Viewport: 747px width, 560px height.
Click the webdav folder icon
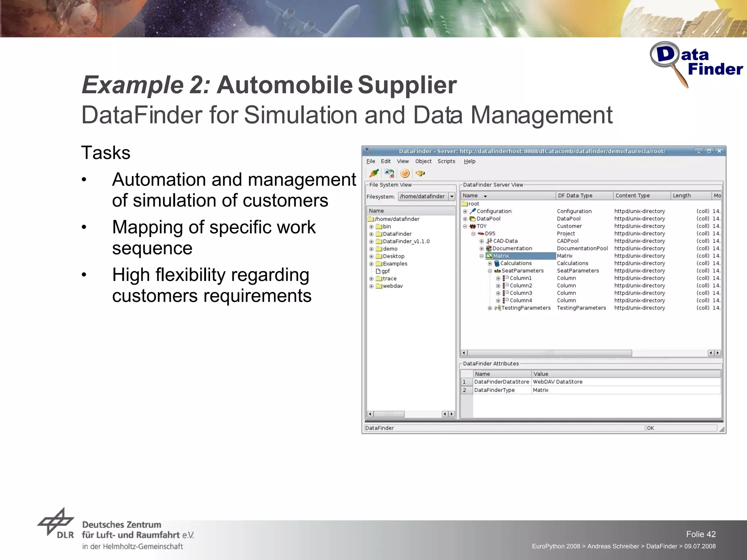[379, 286]
